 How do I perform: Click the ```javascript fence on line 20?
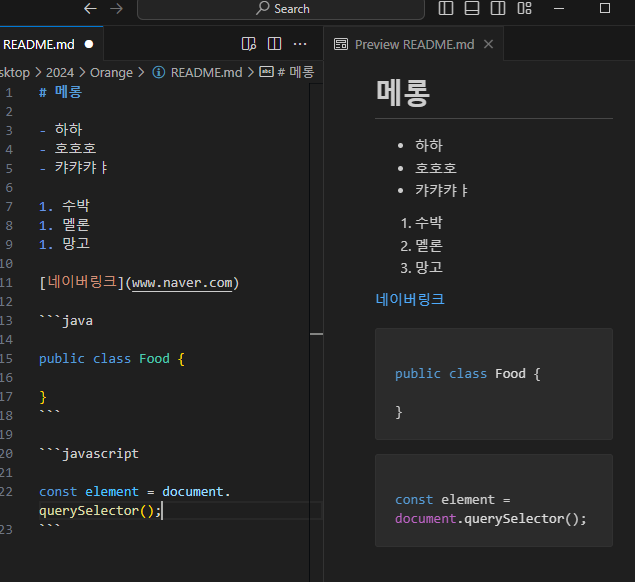89,454
